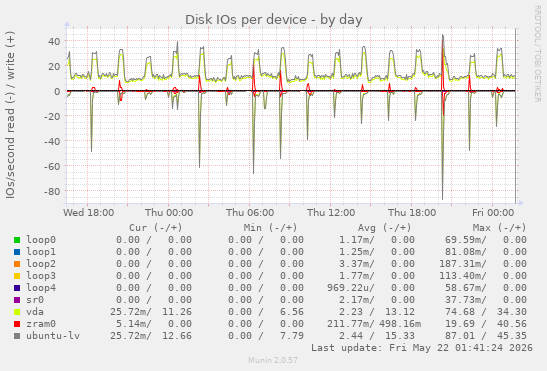Click the 'Avg (-/+)' column header

pos(384,228)
